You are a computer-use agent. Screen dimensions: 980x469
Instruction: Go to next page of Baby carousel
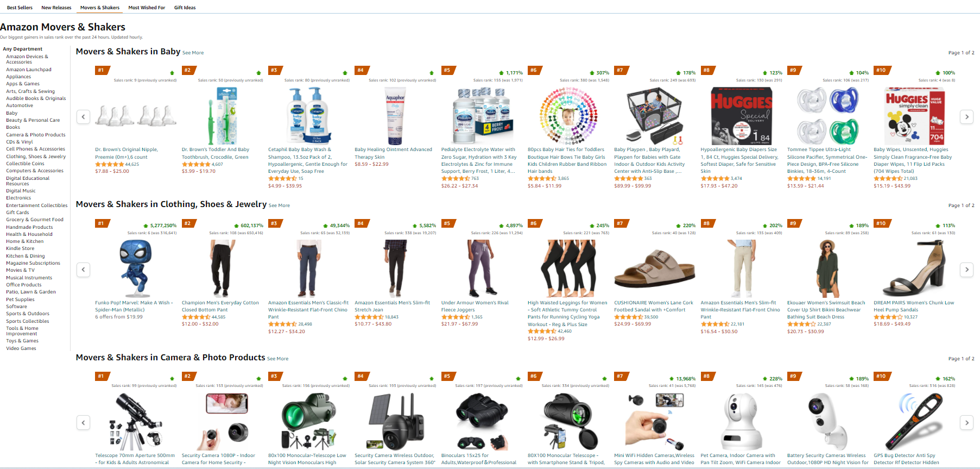pos(966,116)
